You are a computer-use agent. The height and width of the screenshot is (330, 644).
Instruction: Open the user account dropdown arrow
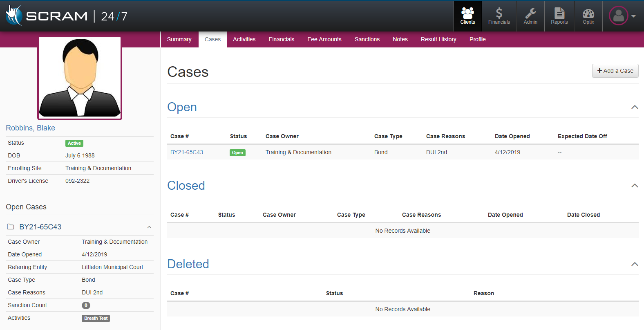click(633, 16)
